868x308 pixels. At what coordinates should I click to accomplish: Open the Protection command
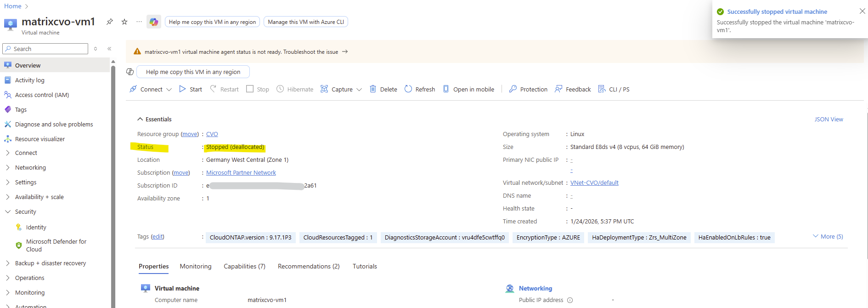coord(528,89)
